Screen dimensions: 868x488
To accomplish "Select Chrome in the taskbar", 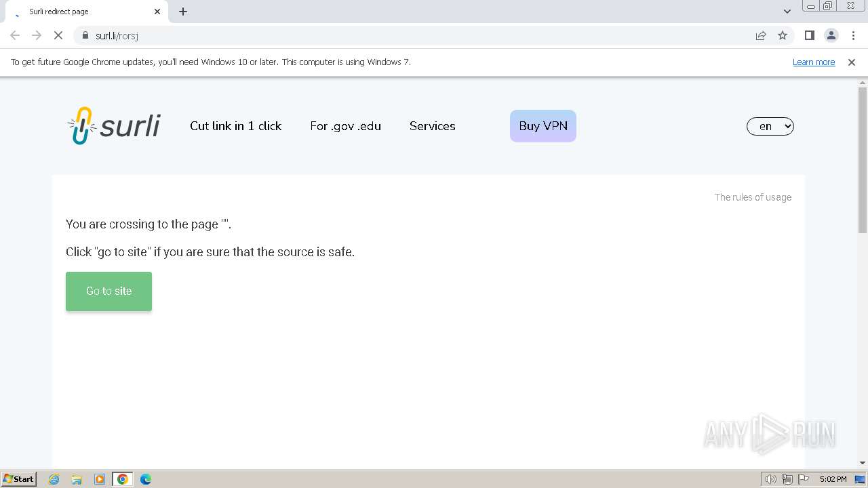I will coord(123,479).
